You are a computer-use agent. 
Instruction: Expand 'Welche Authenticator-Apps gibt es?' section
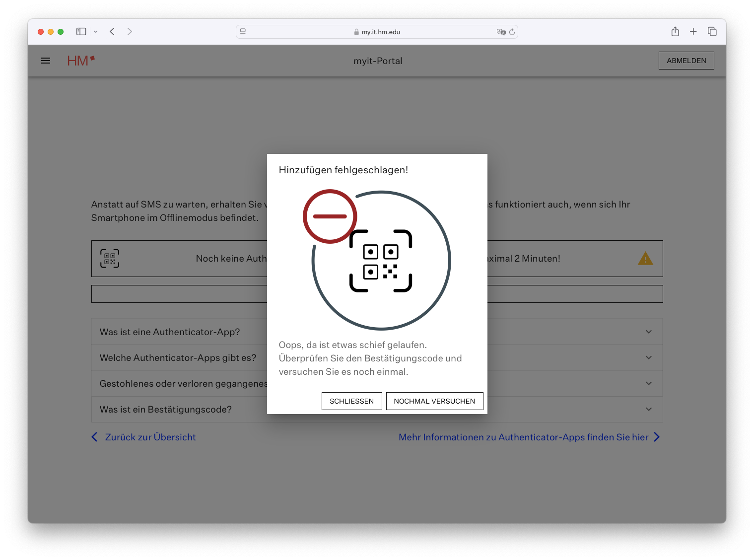[648, 357]
